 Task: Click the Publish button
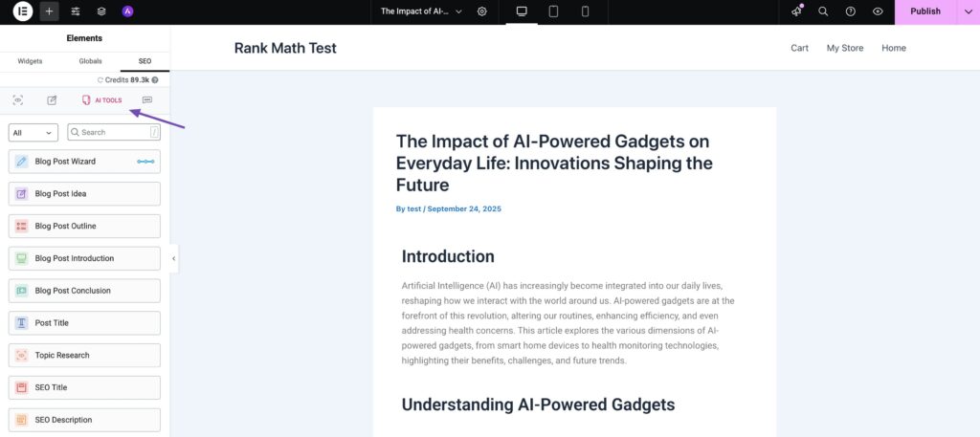924,11
